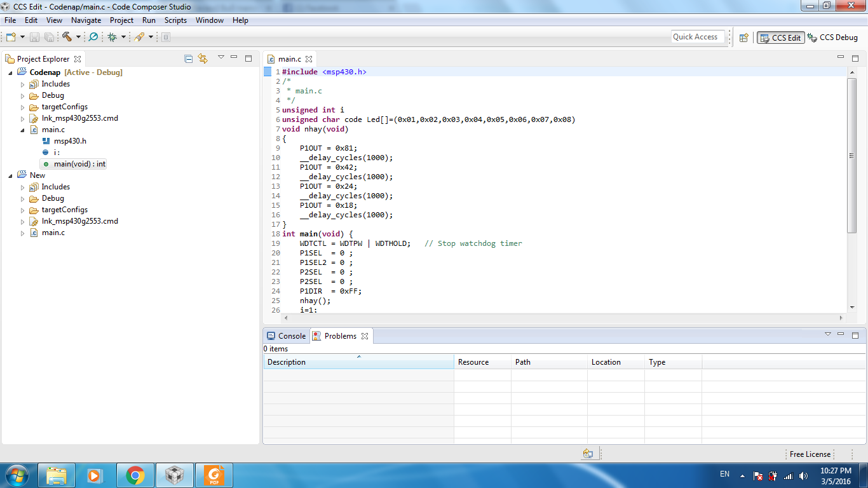Click Collapse All in Project Explorer
868x488 pixels.
(188, 58)
